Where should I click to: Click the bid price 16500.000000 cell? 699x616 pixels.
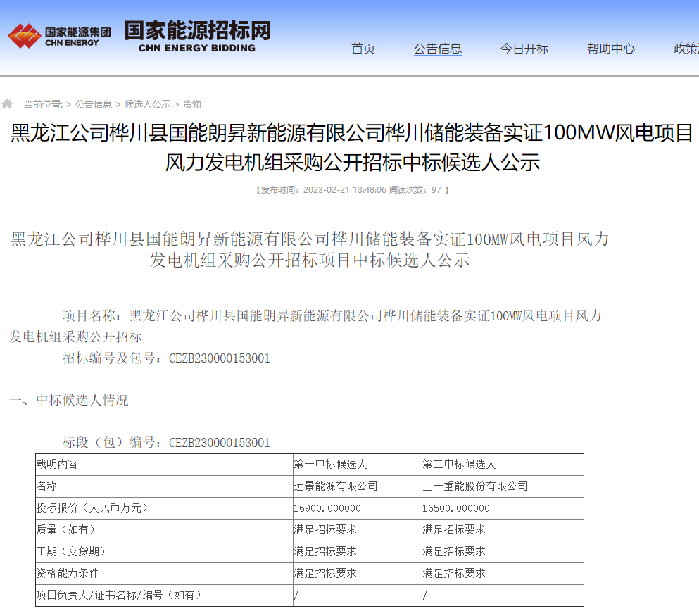(503, 508)
